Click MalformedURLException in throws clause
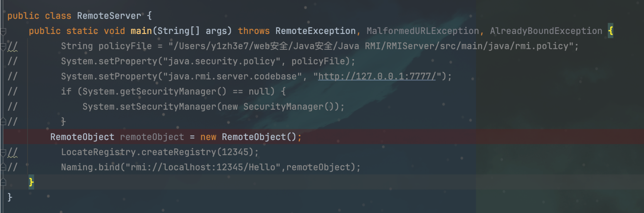The height and width of the screenshot is (213, 644). pos(422,31)
